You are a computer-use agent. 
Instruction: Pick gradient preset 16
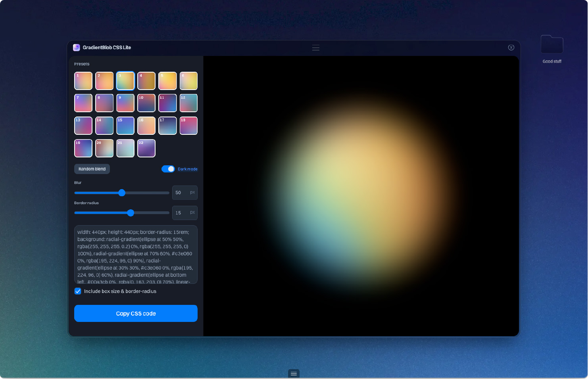click(x=146, y=126)
